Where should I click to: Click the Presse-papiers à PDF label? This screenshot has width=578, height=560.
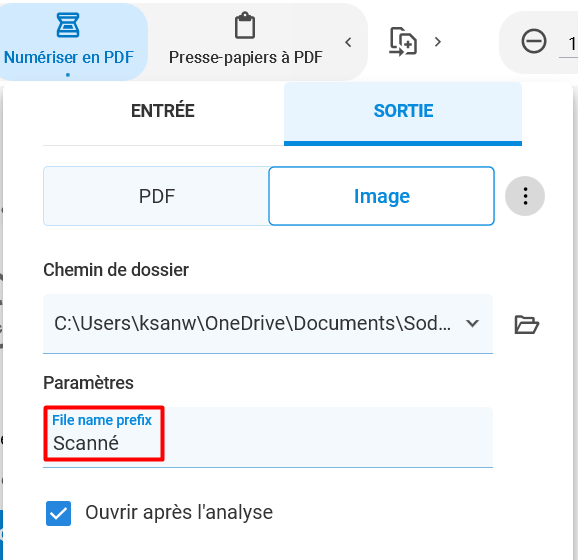[x=246, y=58]
